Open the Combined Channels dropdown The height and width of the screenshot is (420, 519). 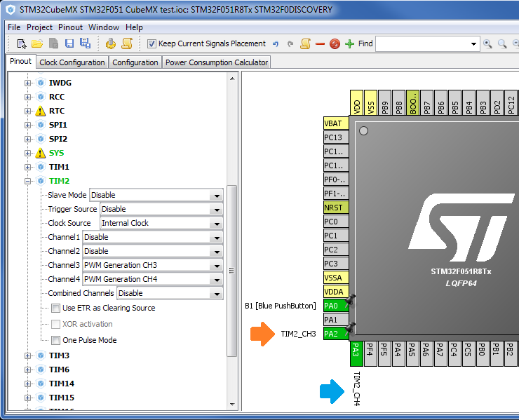170,294
